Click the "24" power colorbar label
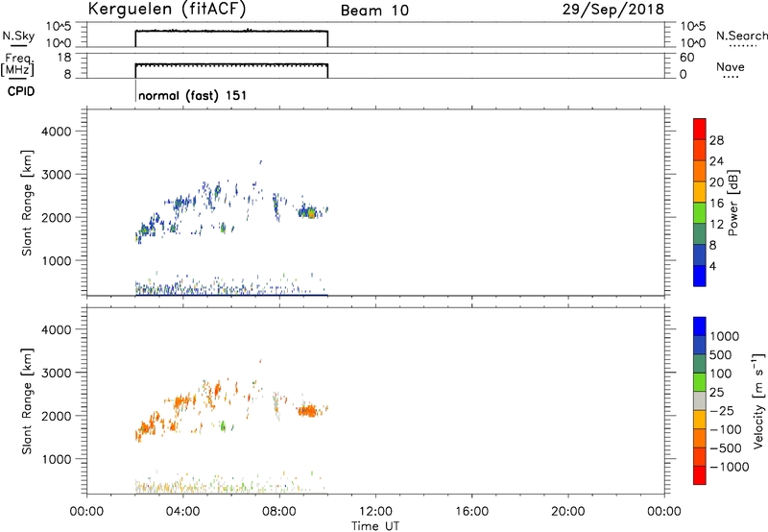This screenshot has width=768, height=532. coord(716,161)
